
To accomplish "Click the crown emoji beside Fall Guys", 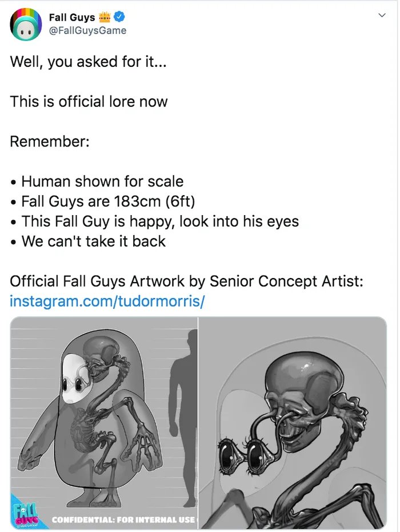I will point(106,17).
